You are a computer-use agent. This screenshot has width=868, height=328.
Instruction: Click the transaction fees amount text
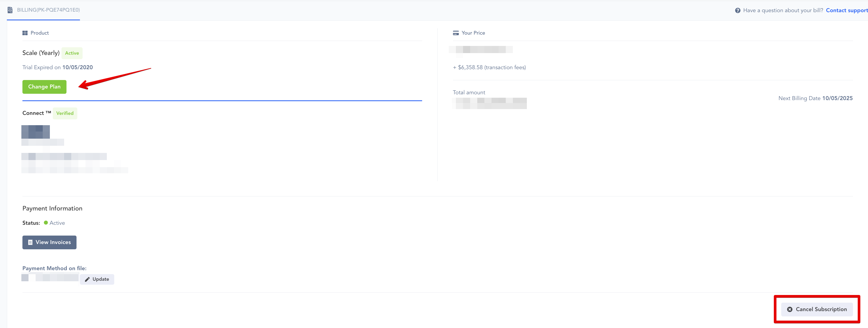(x=489, y=68)
